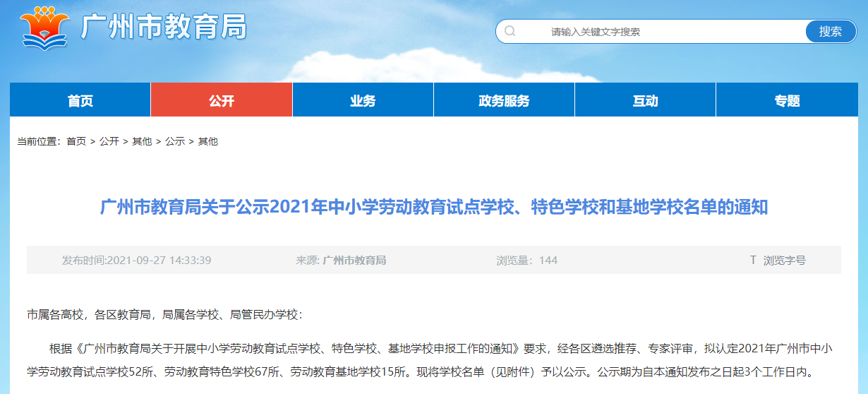Click 公示 in the breadcrumb trail

(175, 141)
